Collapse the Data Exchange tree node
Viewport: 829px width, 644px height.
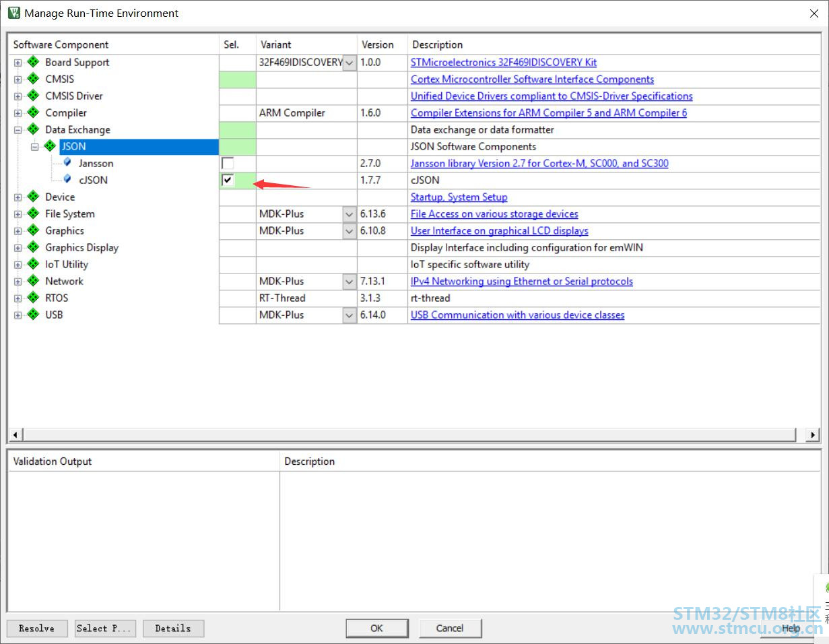[x=18, y=130]
